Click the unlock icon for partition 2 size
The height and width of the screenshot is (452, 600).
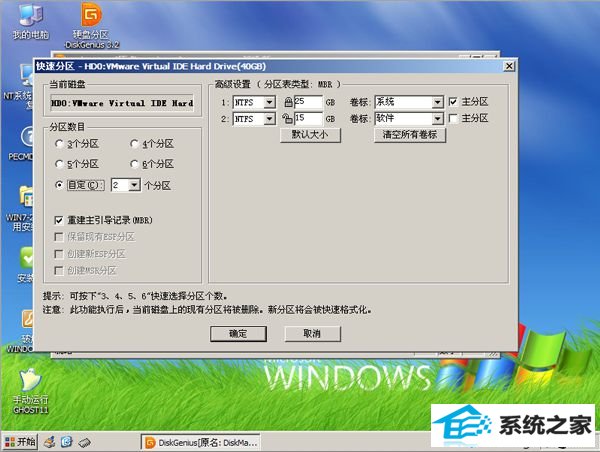pos(287,119)
